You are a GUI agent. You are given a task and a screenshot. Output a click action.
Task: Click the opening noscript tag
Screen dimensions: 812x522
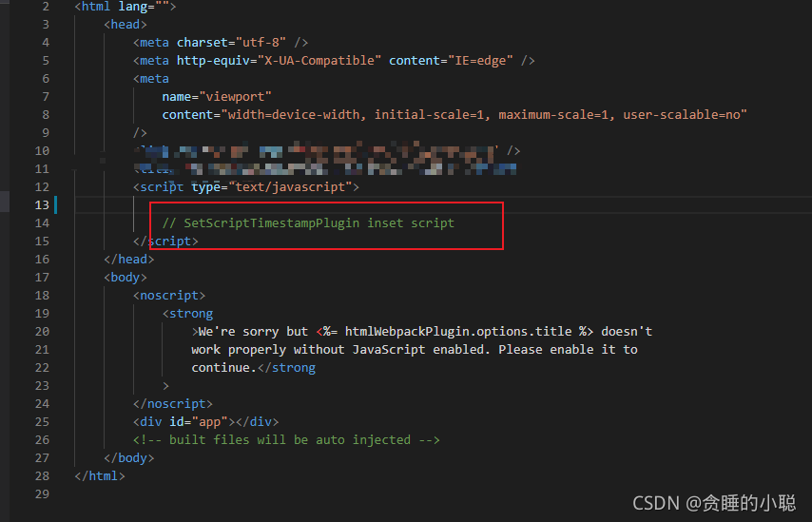[x=169, y=295]
